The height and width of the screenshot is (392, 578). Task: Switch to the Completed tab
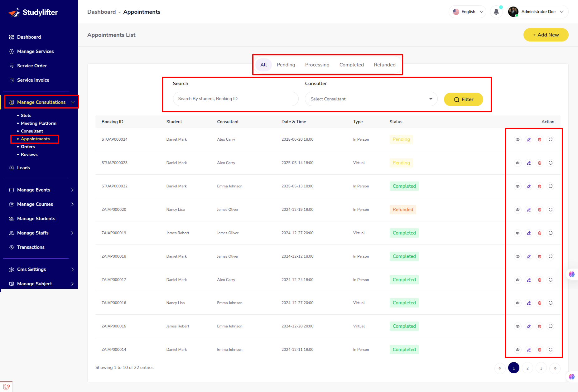click(352, 65)
